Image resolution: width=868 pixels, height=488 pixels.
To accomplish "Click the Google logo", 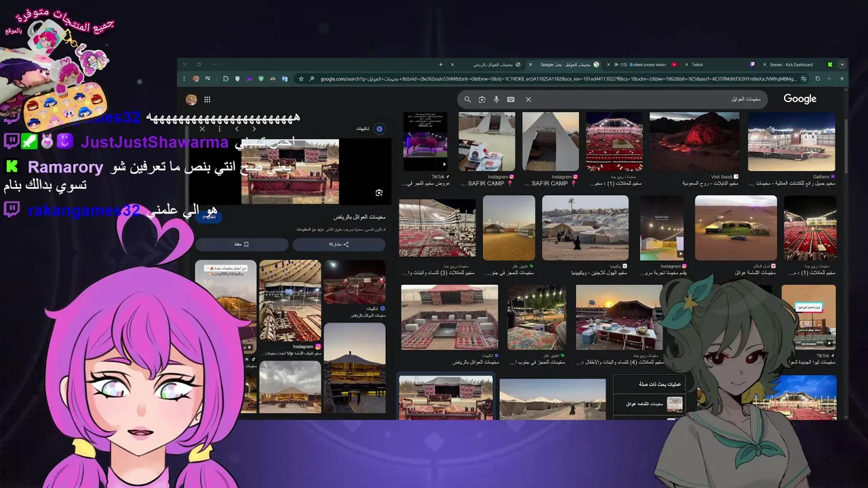I will pos(800,99).
